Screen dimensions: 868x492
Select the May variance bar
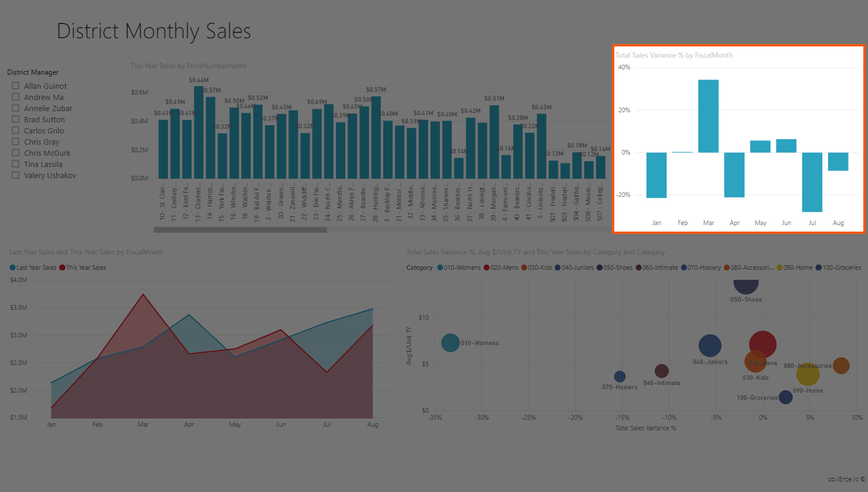pyautogui.click(x=760, y=146)
